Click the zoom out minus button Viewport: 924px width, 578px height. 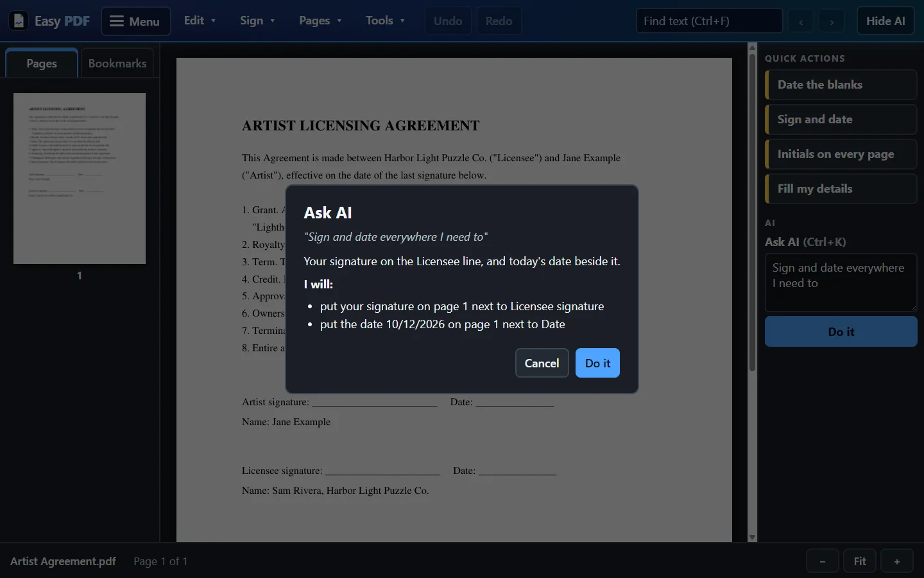823,561
